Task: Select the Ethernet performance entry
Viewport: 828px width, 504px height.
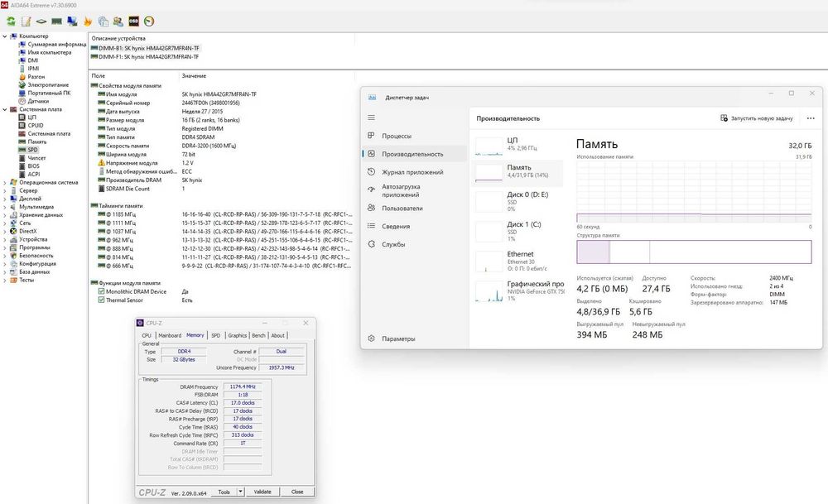Action: click(517, 261)
